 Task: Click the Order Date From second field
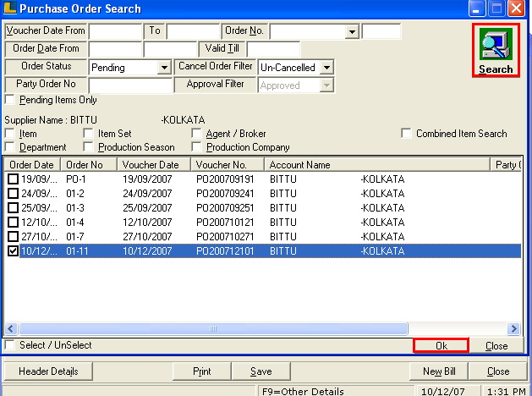170,49
